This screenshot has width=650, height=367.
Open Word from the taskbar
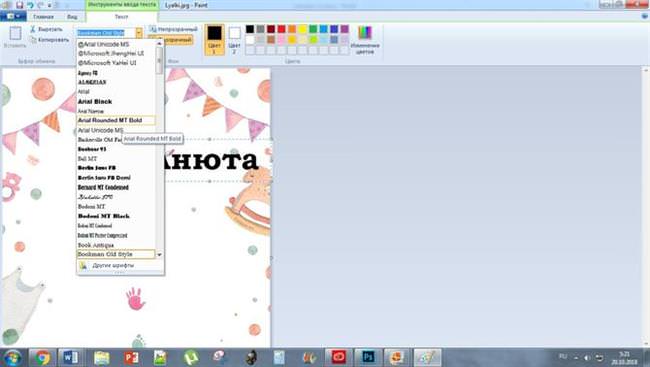(x=70, y=357)
